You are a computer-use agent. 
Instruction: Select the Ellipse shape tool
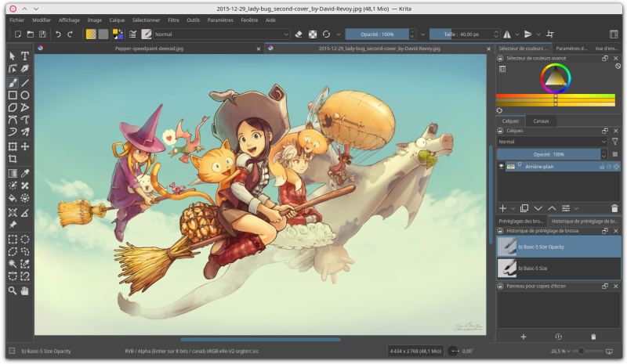25,95
